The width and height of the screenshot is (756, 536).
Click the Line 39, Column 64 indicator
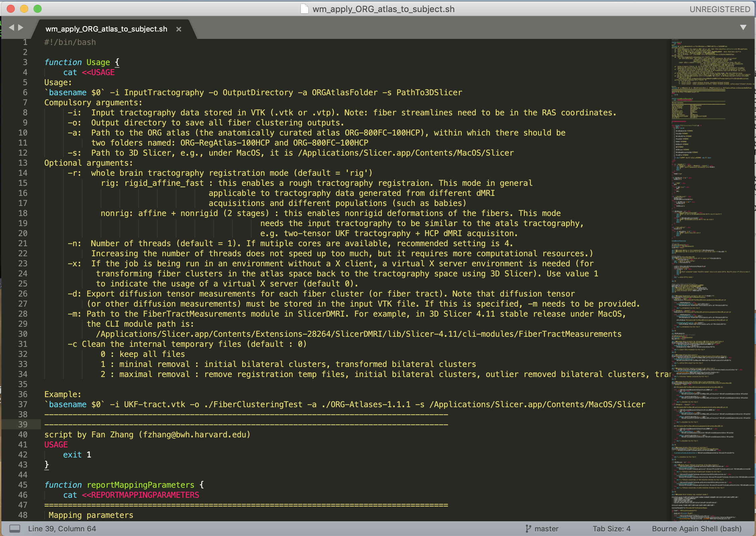pyautogui.click(x=62, y=528)
